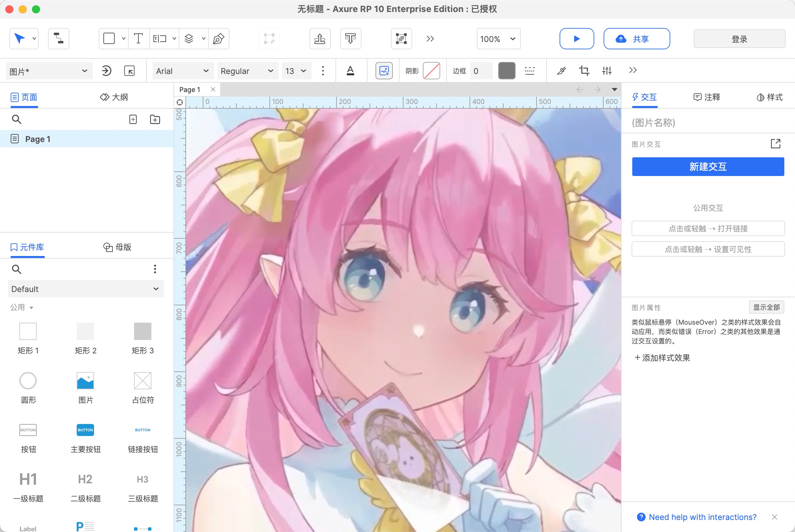Select the crop image tool
The image size is (795, 532).
click(584, 71)
